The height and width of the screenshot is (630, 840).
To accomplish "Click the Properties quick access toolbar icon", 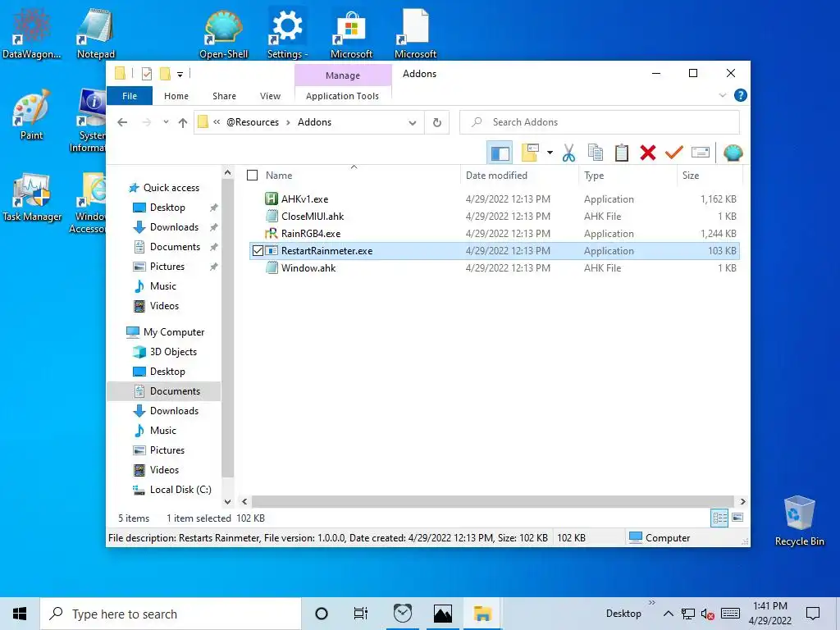I will point(146,73).
